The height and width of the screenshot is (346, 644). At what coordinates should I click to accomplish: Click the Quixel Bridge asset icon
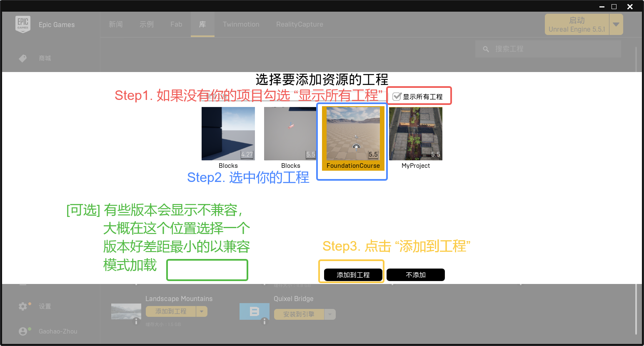click(x=254, y=311)
